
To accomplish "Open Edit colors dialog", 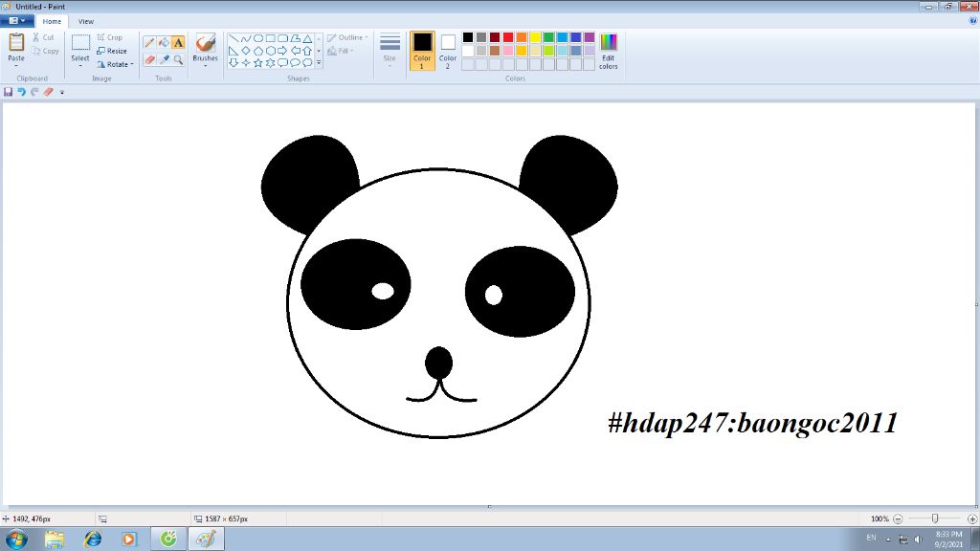I will point(608,51).
